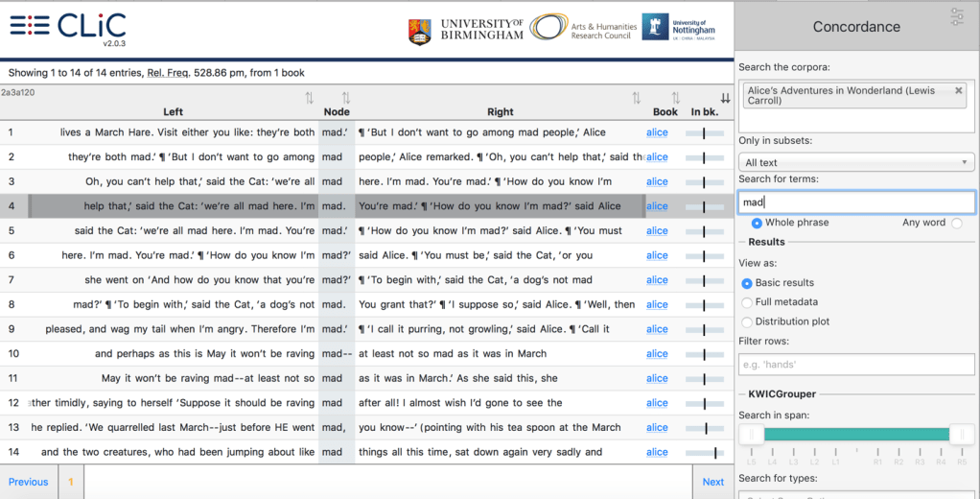The width and height of the screenshot is (980, 499).
Task: Select row 10 node 'mad--'
Action: pos(337,354)
